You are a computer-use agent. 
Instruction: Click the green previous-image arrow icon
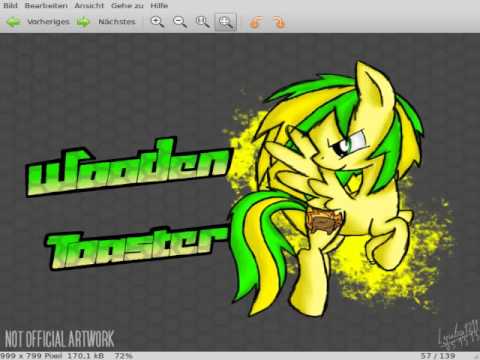pyautogui.click(x=14, y=22)
